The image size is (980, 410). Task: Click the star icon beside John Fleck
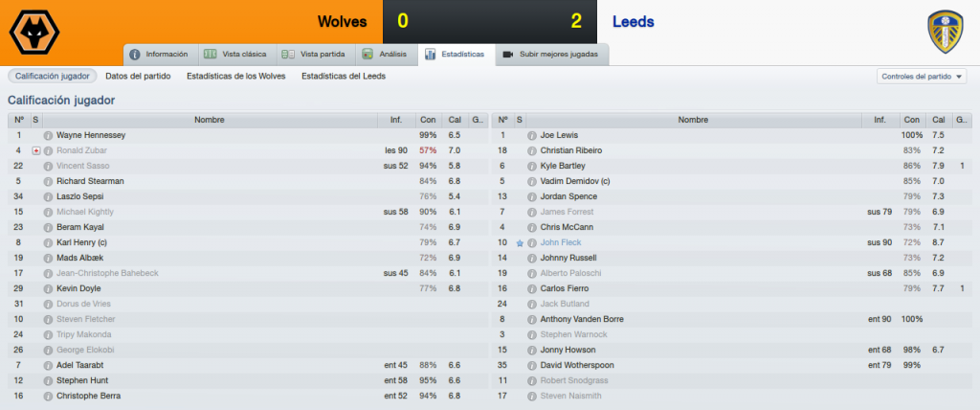pos(520,243)
